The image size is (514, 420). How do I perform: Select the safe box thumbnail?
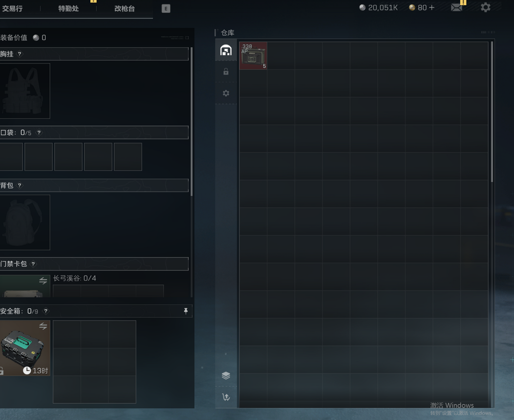[x=25, y=348]
